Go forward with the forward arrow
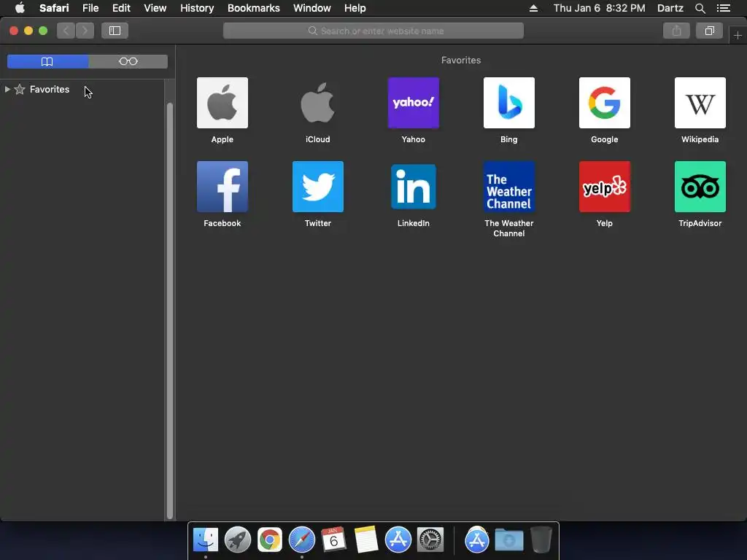The height and width of the screenshot is (560, 747). tap(85, 31)
